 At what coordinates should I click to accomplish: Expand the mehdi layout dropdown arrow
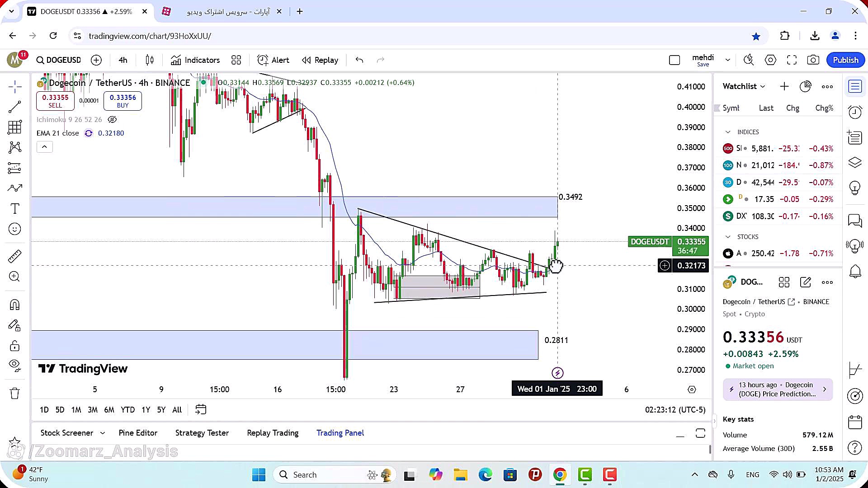pos(727,60)
